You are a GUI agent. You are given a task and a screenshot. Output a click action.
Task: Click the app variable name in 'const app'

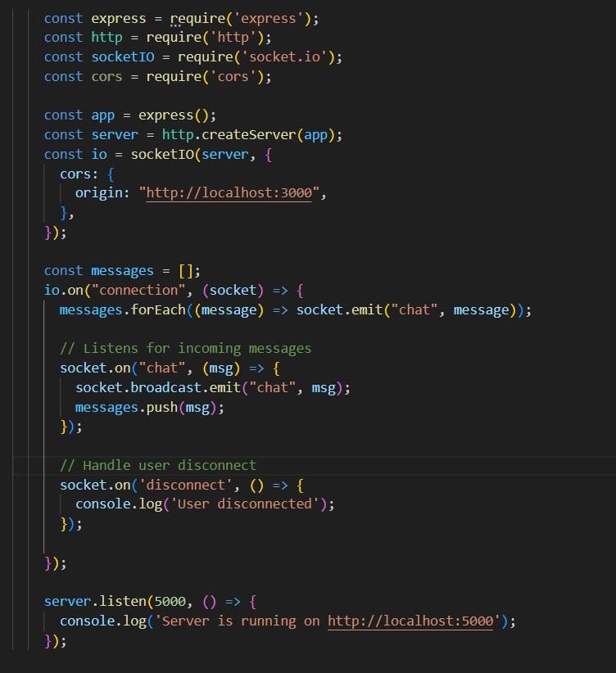point(103,115)
